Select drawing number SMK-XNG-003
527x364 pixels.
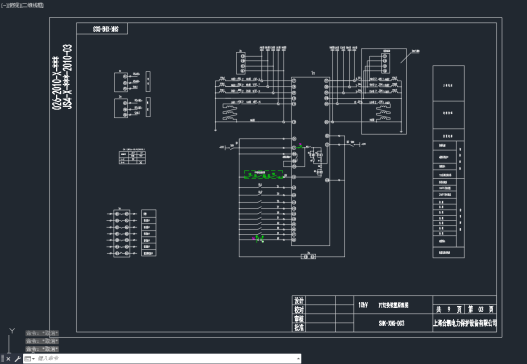point(391,323)
